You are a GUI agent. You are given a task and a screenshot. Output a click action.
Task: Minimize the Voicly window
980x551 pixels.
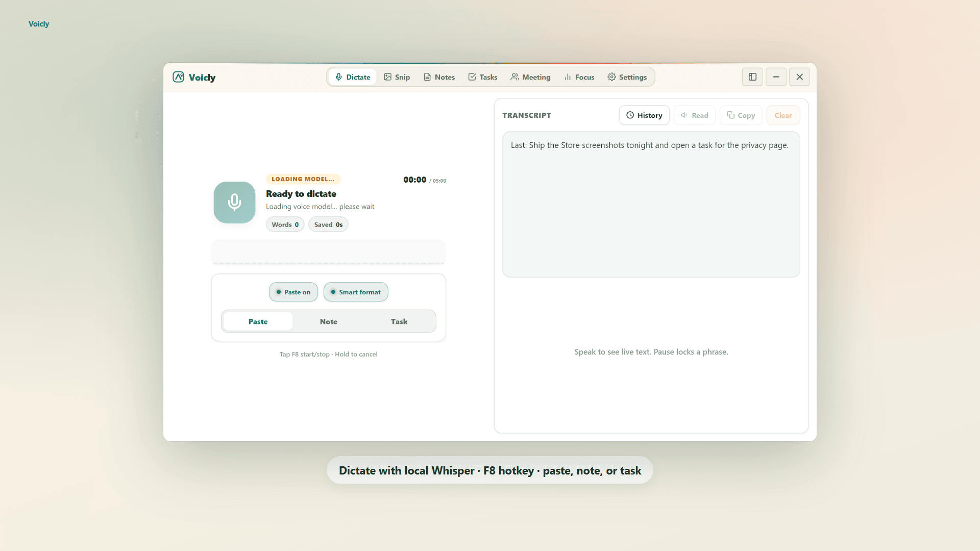(x=776, y=77)
